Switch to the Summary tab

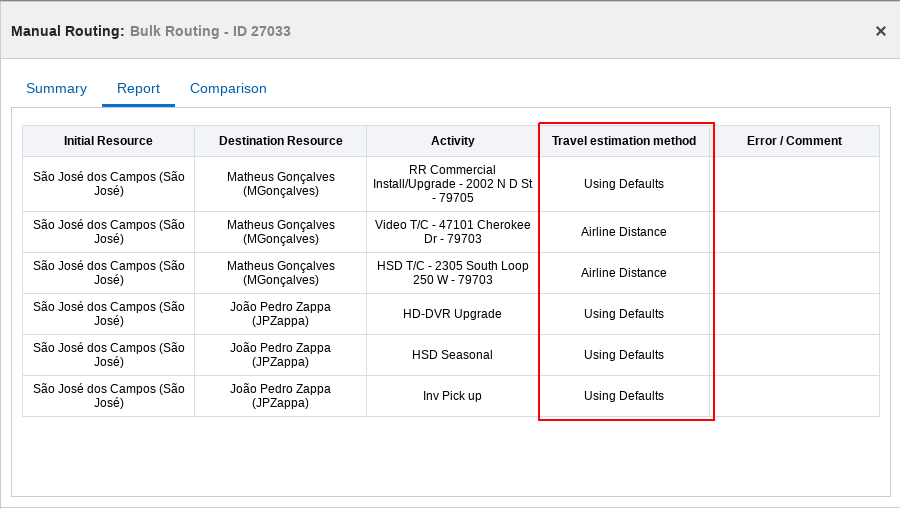pyautogui.click(x=56, y=88)
